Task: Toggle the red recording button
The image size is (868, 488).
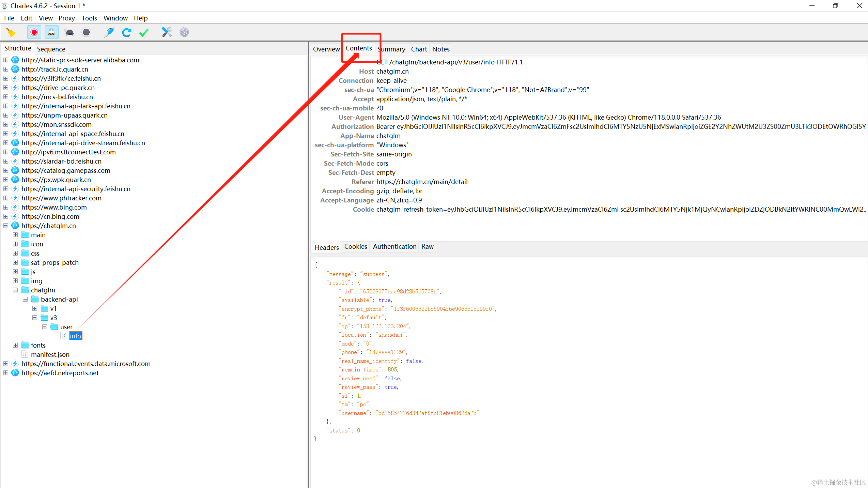Action: tap(34, 32)
